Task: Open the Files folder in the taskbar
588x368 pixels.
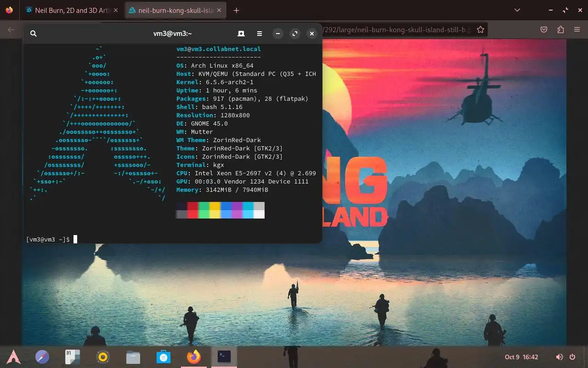Action: 133,356
